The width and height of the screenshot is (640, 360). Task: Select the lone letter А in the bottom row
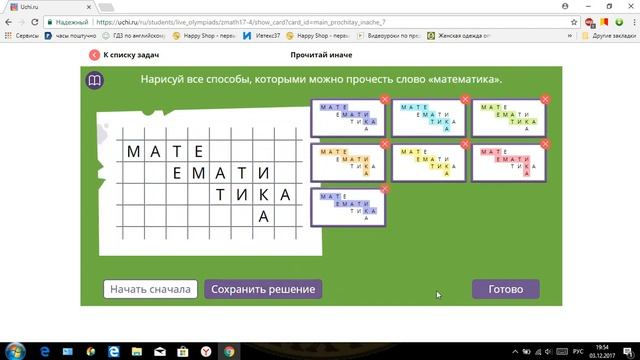coord(264,216)
